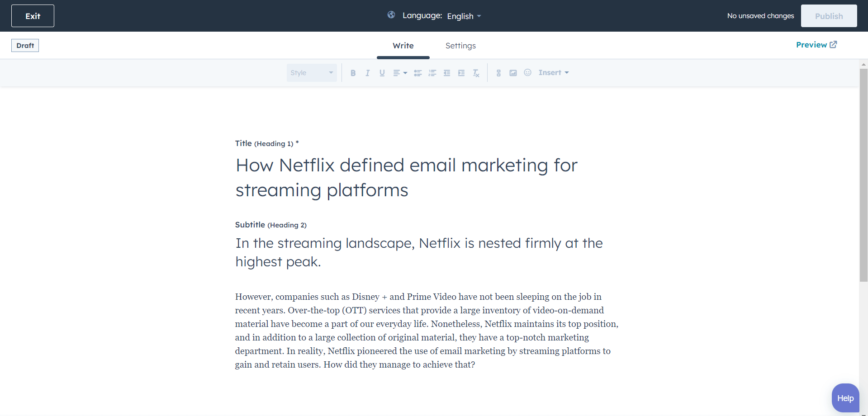
Task: Click the globe language icon
Action: tap(391, 15)
